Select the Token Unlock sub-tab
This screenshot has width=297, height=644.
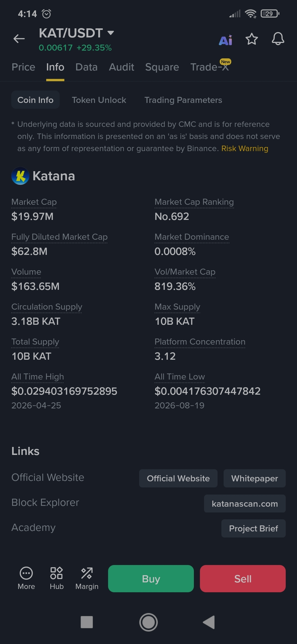pyautogui.click(x=99, y=100)
